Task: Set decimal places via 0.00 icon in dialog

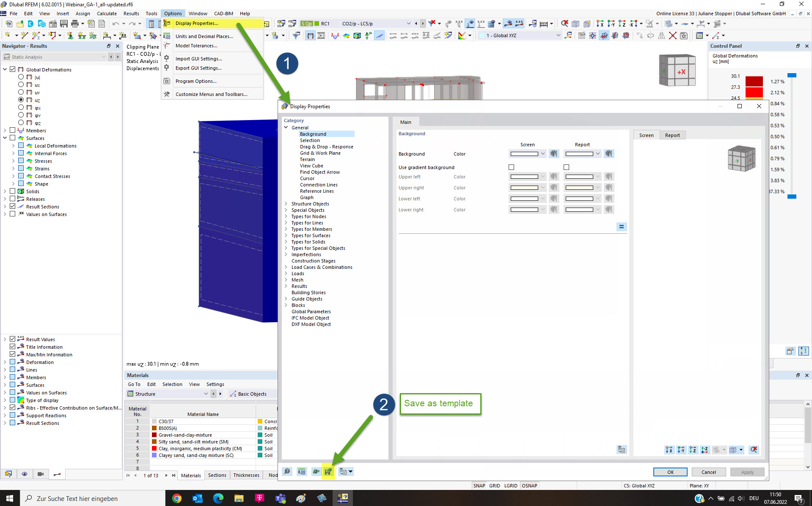Action: coord(302,471)
